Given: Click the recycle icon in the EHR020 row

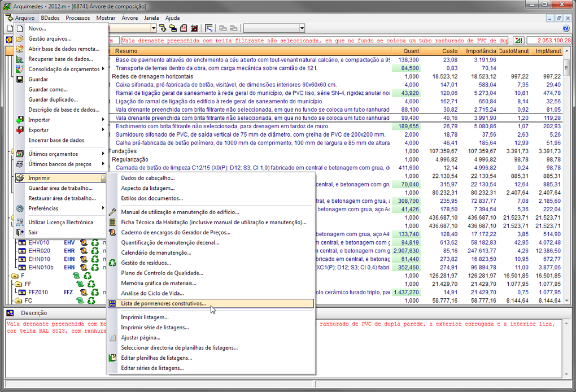Looking at the screenshot, I should point(95,251).
